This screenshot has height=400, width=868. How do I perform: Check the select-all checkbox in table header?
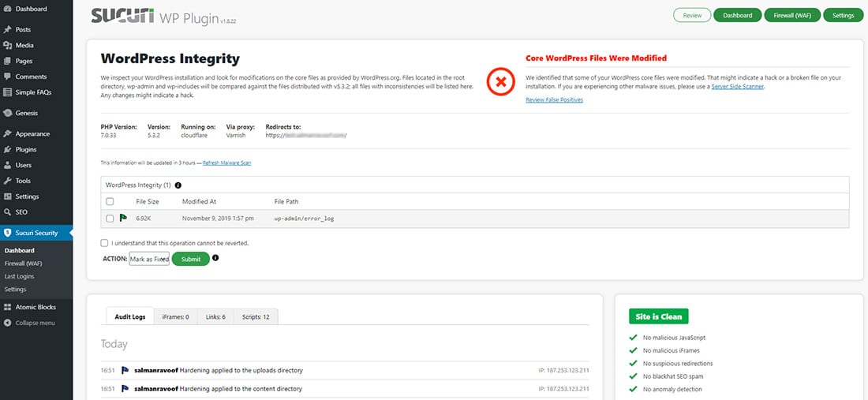110,202
